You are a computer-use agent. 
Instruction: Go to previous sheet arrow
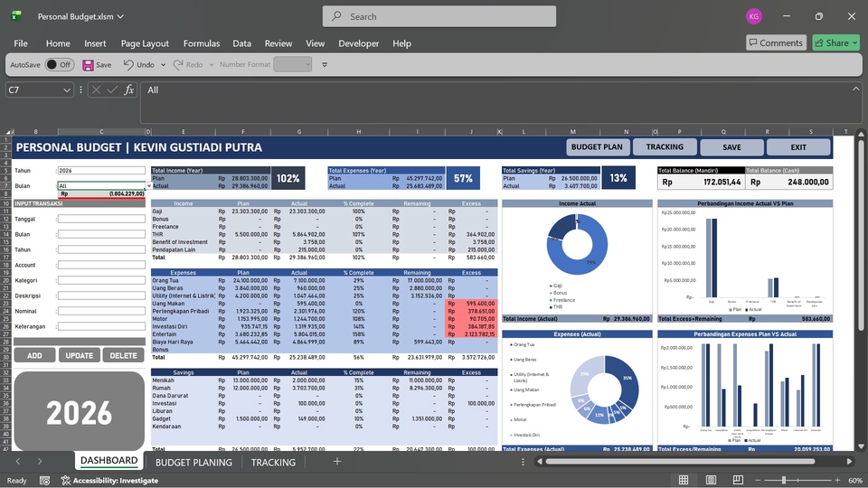pos(18,462)
